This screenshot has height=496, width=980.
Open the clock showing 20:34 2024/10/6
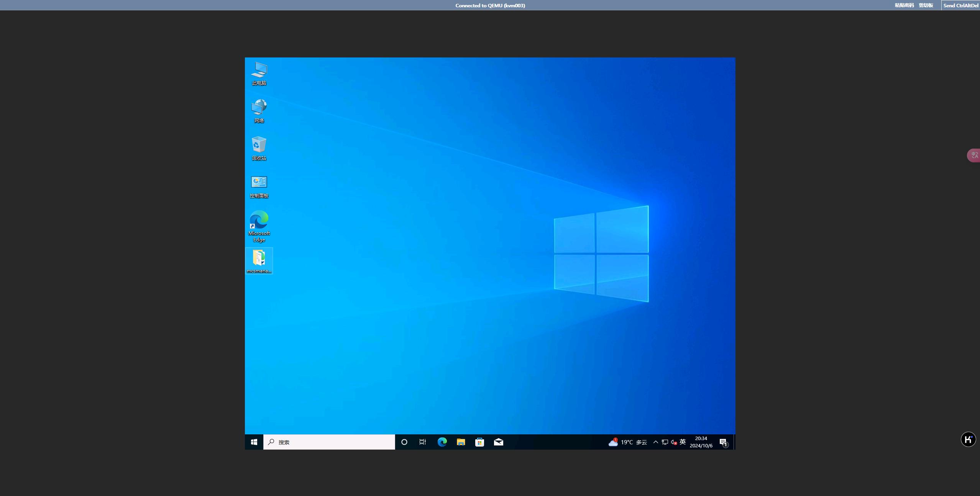pyautogui.click(x=701, y=442)
